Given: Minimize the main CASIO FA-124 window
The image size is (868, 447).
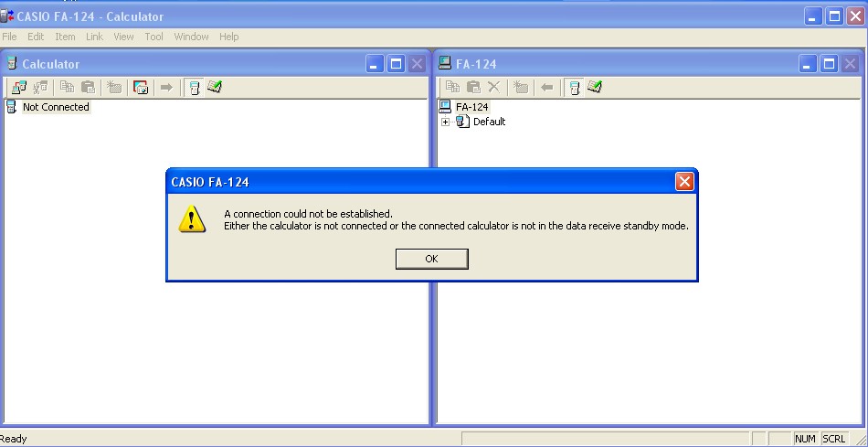Looking at the screenshot, I should 813,16.
